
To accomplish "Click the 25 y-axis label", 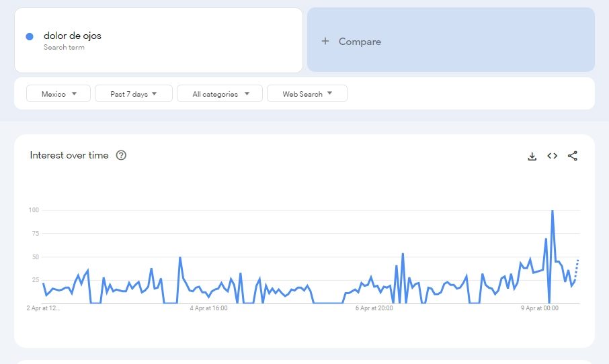I will coord(36,280).
